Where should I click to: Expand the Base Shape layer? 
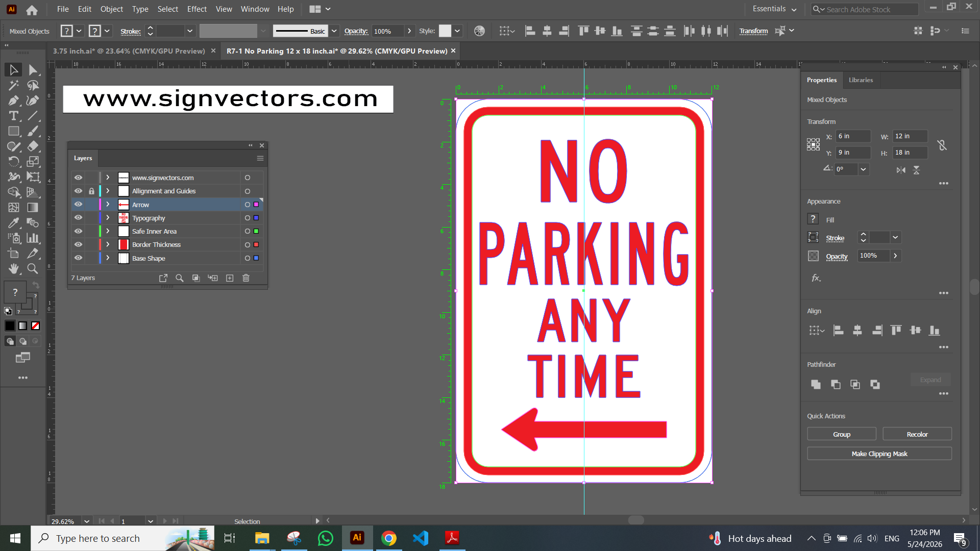[108, 258]
